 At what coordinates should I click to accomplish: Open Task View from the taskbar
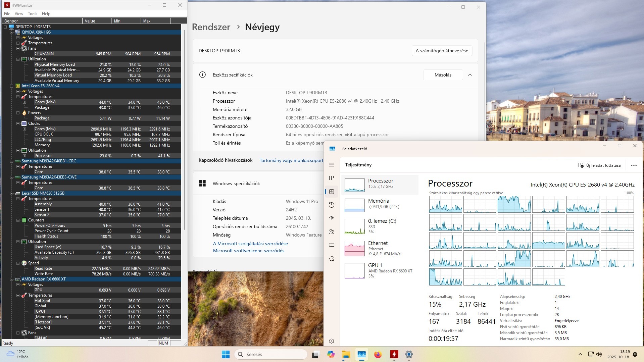pyautogui.click(x=315, y=354)
